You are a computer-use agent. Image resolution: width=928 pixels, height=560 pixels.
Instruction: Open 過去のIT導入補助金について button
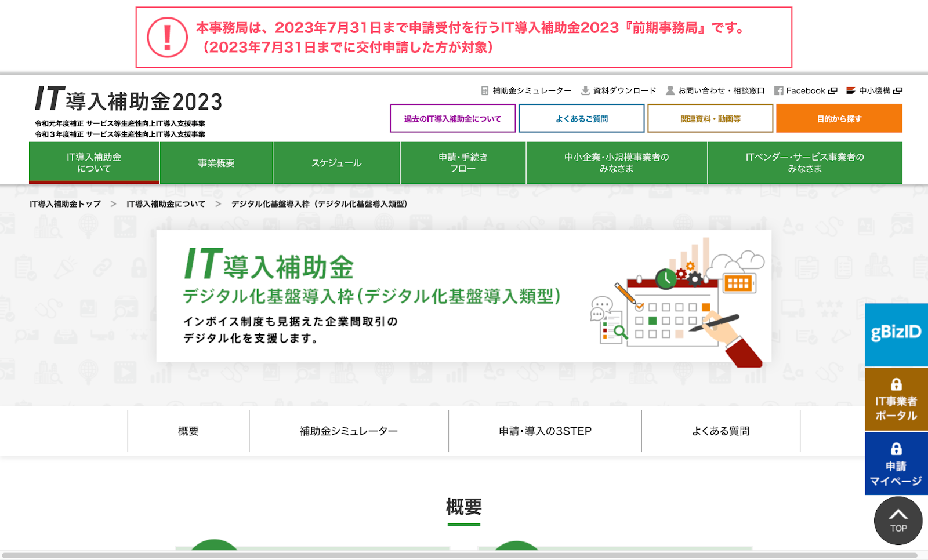452,118
